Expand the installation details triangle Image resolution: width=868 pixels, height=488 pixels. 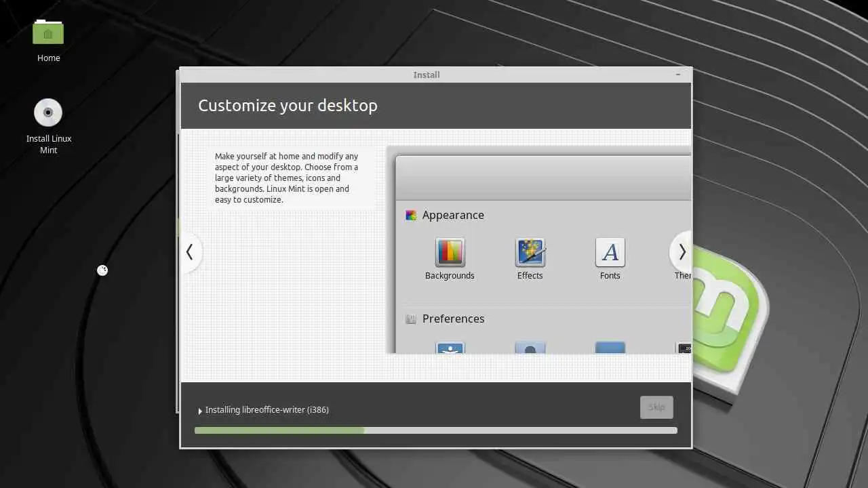(x=200, y=411)
